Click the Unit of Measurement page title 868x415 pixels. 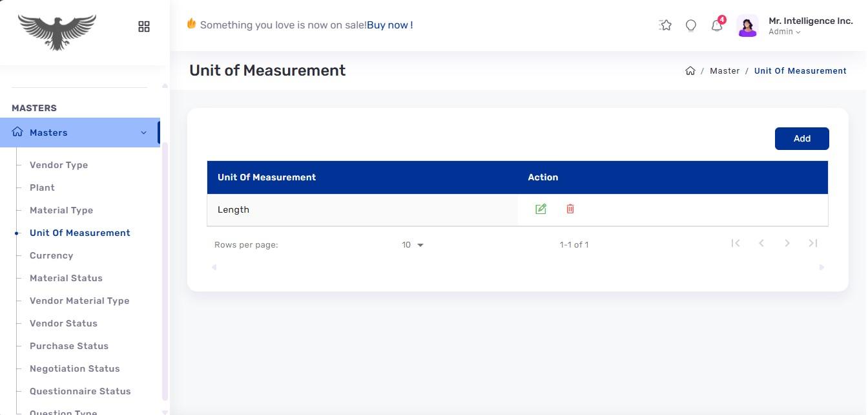267,70
